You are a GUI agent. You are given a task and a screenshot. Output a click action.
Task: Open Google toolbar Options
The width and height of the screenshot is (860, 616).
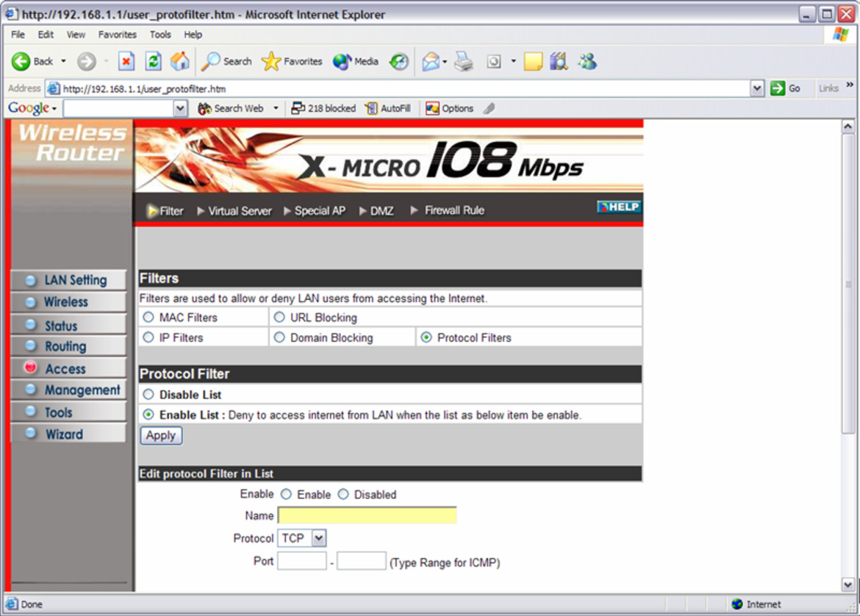coord(450,109)
